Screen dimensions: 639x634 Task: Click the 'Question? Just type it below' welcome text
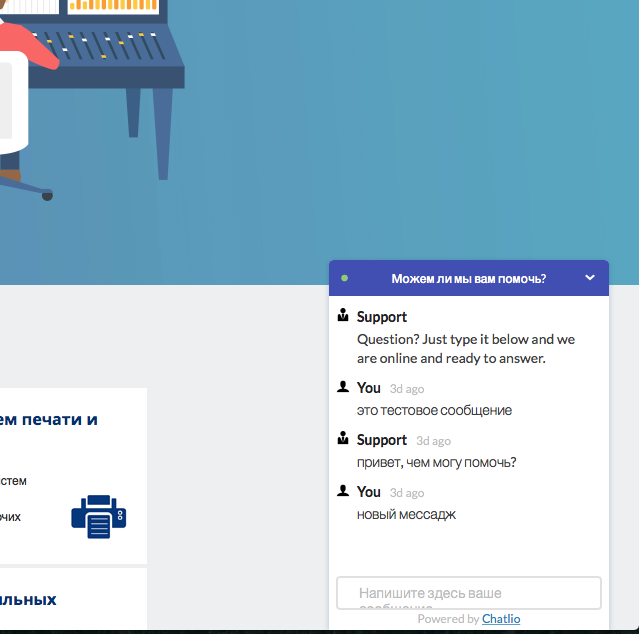coord(466,349)
